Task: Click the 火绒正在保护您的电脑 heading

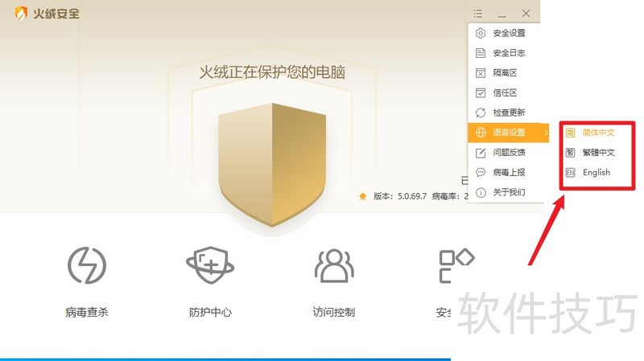Action: point(272,72)
